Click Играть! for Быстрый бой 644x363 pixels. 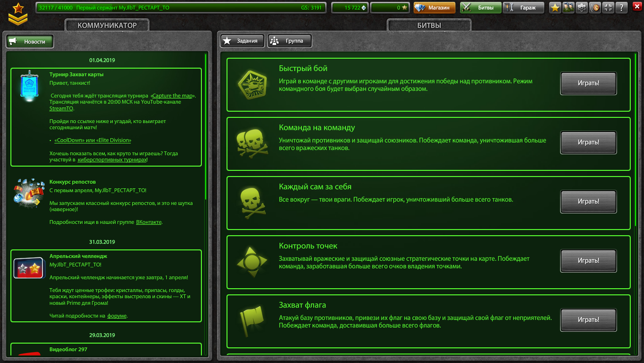tap(589, 83)
